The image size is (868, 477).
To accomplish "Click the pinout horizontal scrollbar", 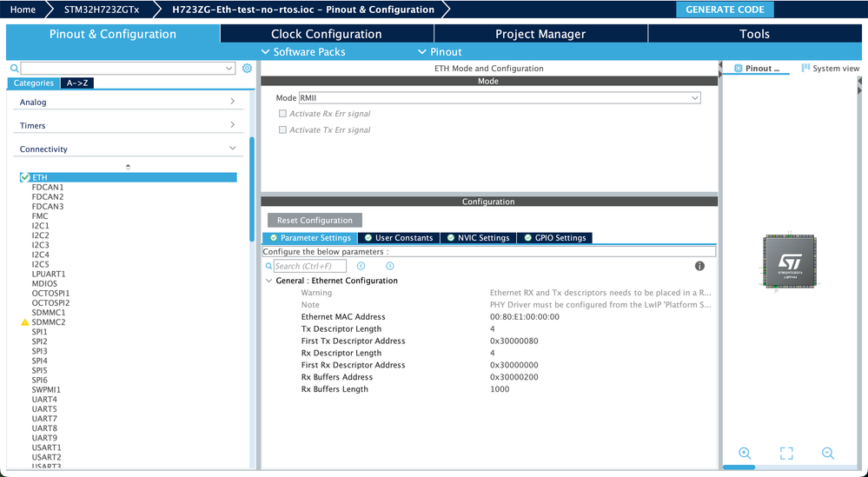I will point(739,467).
